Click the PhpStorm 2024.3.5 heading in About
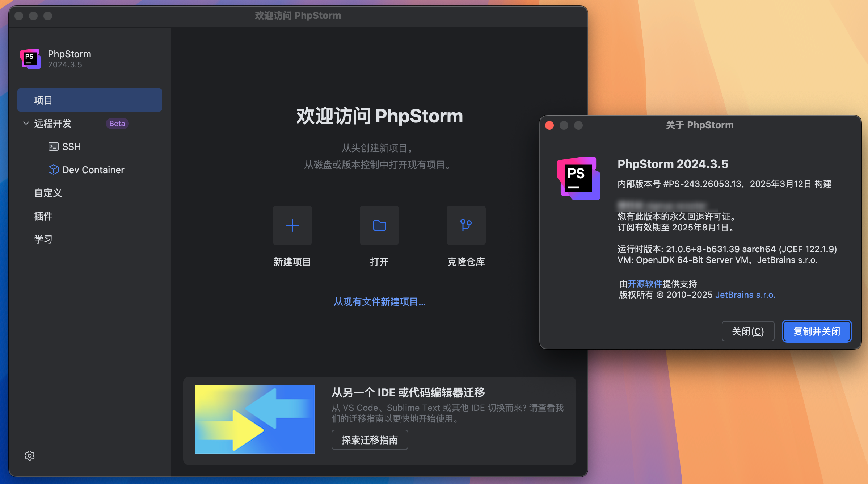868x484 pixels. [x=673, y=164]
